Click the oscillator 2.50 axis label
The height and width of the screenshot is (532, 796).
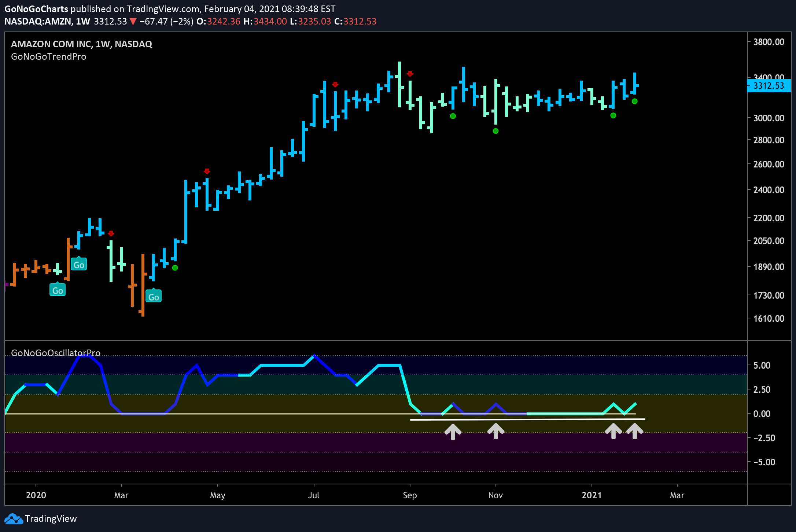tap(762, 389)
